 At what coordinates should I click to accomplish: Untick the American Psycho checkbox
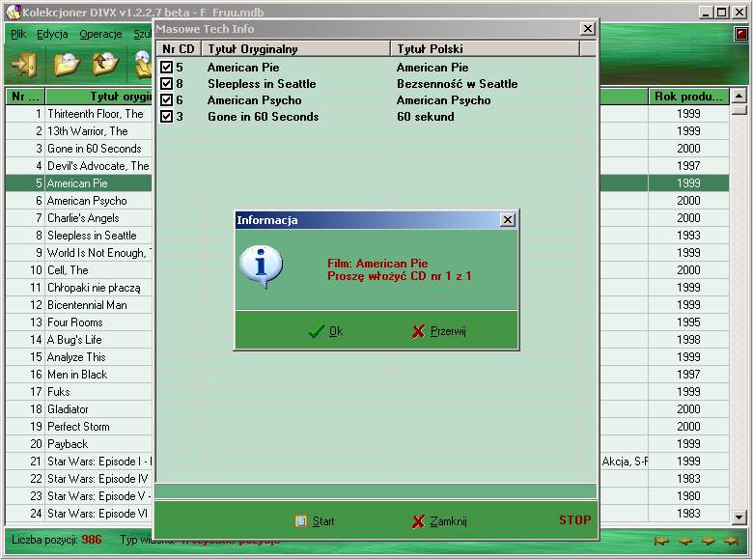pos(166,100)
